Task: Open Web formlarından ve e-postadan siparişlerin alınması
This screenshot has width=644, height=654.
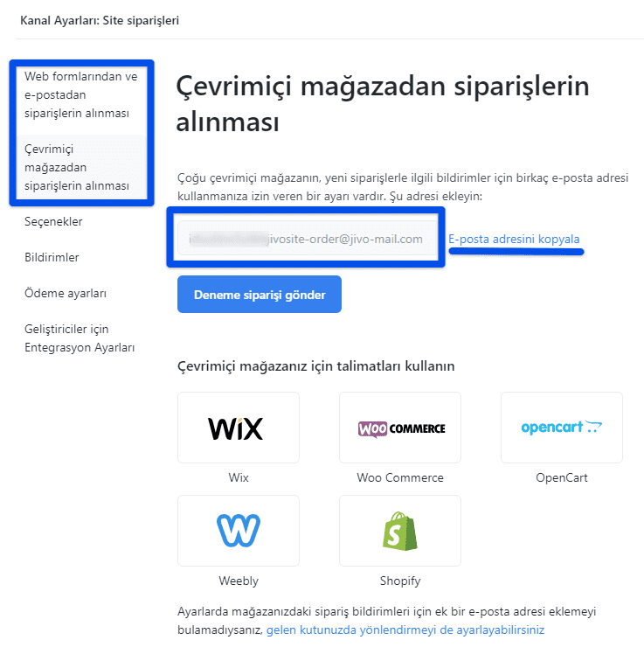Action: click(x=81, y=95)
